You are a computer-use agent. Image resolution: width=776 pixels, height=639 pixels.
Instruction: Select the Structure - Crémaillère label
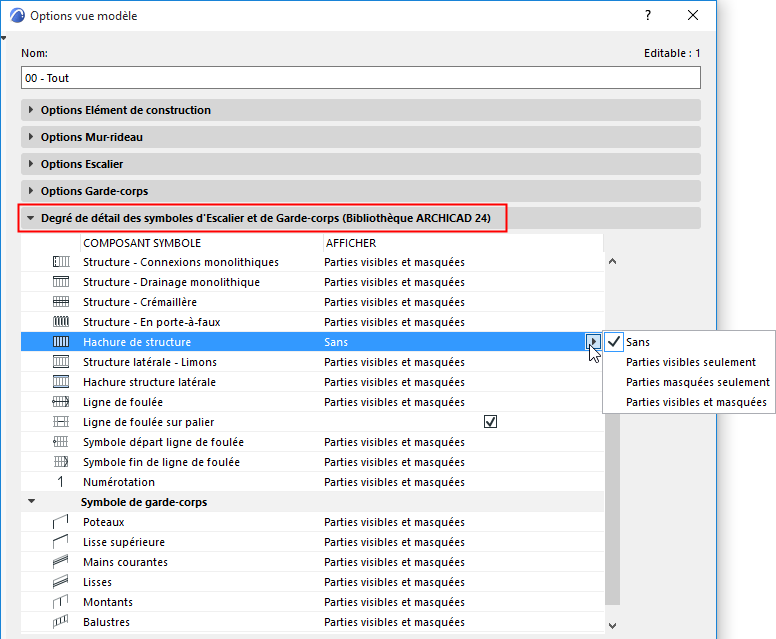coord(140,302)
